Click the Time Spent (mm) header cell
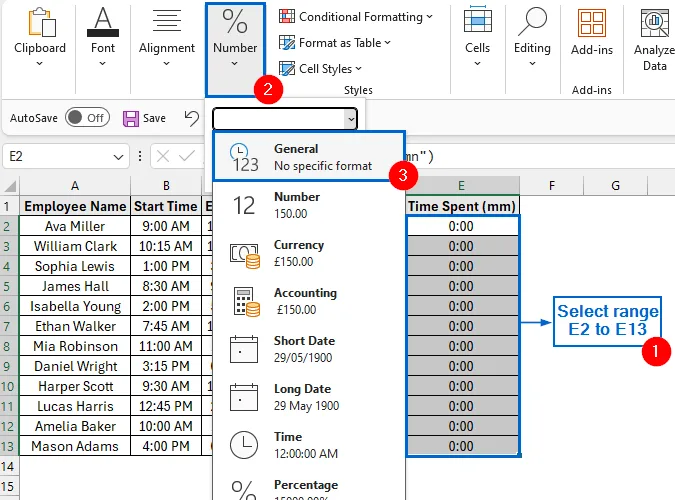The width and height of the screenshot is (675, 500). tap(462, 206)
